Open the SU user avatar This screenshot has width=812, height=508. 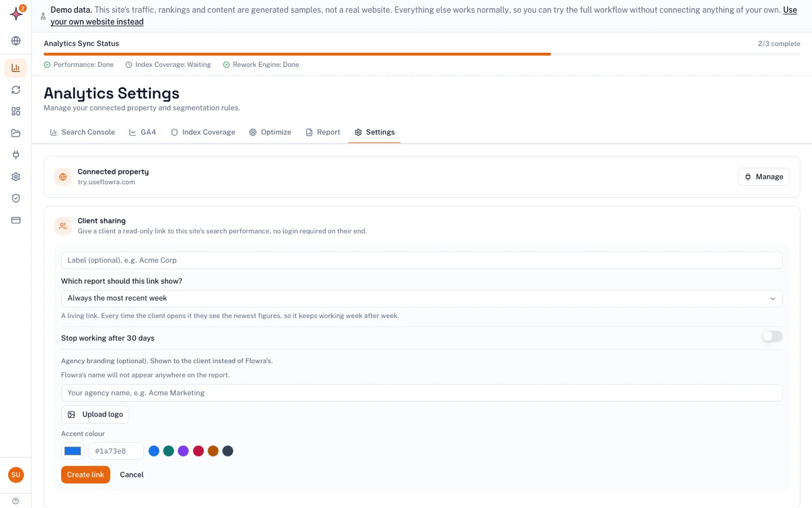click(x=16, y=475)
